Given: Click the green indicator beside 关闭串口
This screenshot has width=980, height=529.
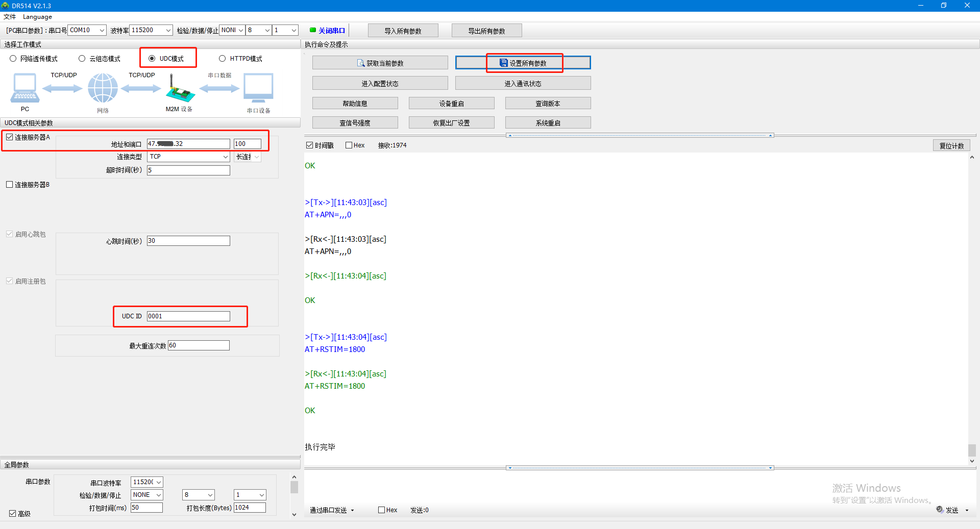Looking at the screenshot, I should (x=313, y=30).
